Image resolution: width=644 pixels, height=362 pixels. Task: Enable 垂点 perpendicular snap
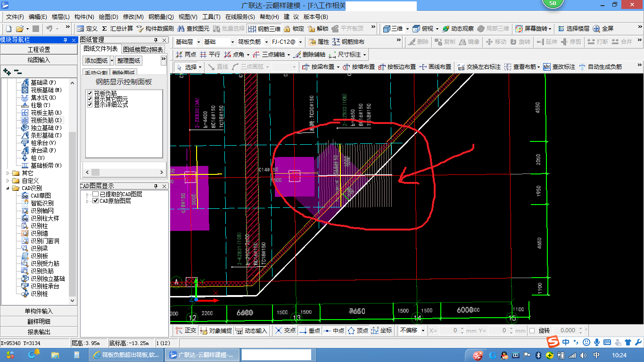tap(310, 330)
